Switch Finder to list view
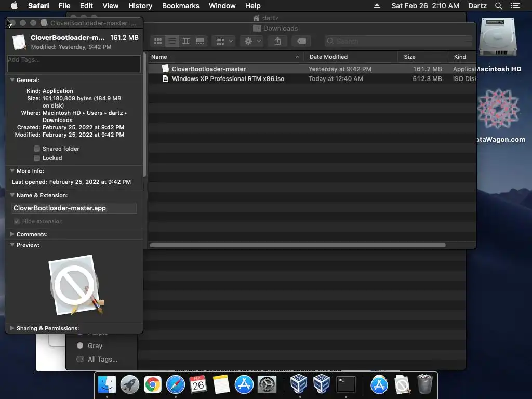The height and width of the screenshot is (399, 532). coord(172,41)
